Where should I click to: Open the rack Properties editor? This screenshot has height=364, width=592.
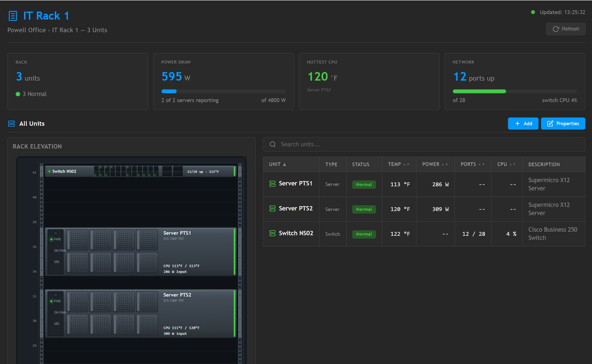pos(563,123)
